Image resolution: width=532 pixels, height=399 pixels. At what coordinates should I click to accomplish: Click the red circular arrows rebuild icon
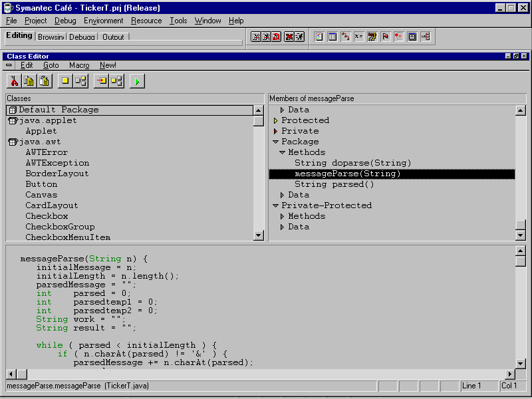[x=276, y=37]
